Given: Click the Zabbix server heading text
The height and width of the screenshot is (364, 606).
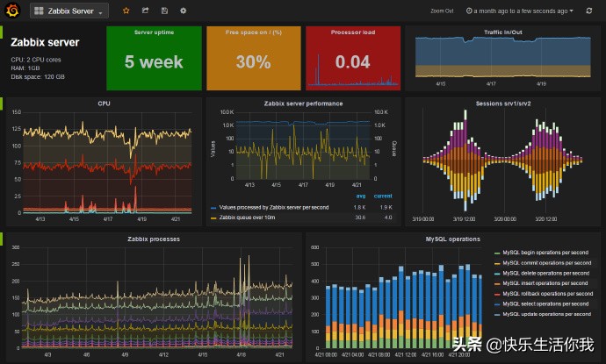Looking at the screenshot, I should [45, 42].
